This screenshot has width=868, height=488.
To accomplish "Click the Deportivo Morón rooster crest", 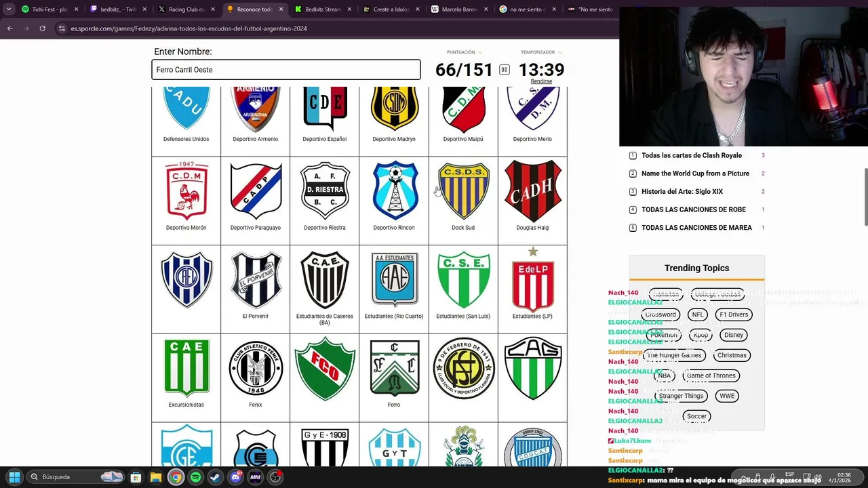I will (186, 191).
